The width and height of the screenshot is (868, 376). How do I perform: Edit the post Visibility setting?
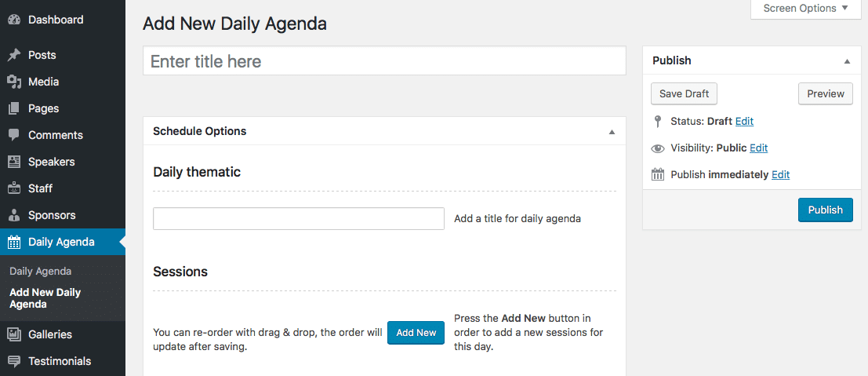758,148
